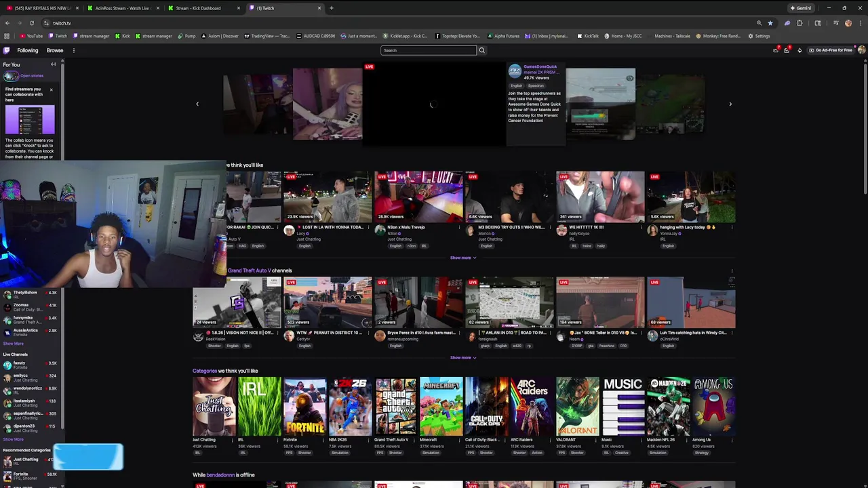The height and width of the screenshot is (488, 868).
Task: Expand Show more under GTA V channels
Action: [x=463, y=357]
